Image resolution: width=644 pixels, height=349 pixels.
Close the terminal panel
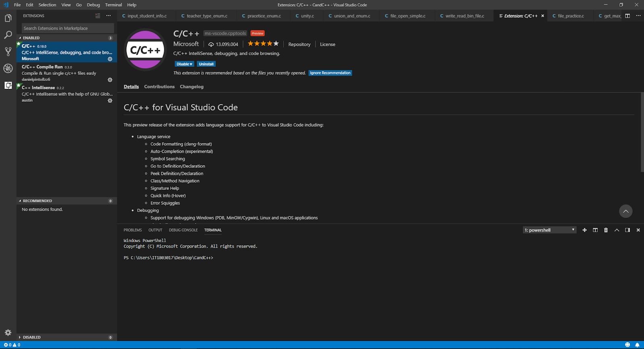tap(638, 230)
